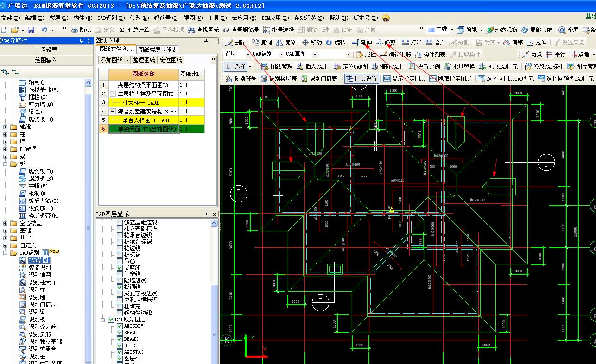Collapse the CAD识别 tree folder
596x364 pixels.
6,253
